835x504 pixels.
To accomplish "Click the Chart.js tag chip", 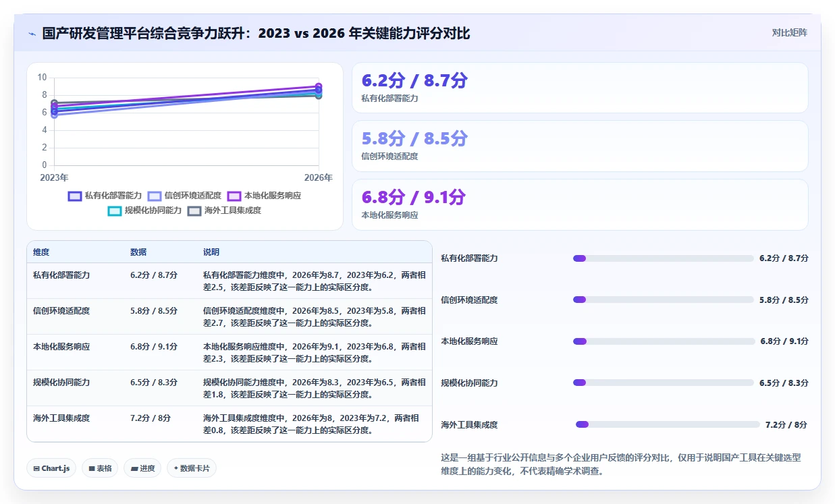I will (51, 468).
